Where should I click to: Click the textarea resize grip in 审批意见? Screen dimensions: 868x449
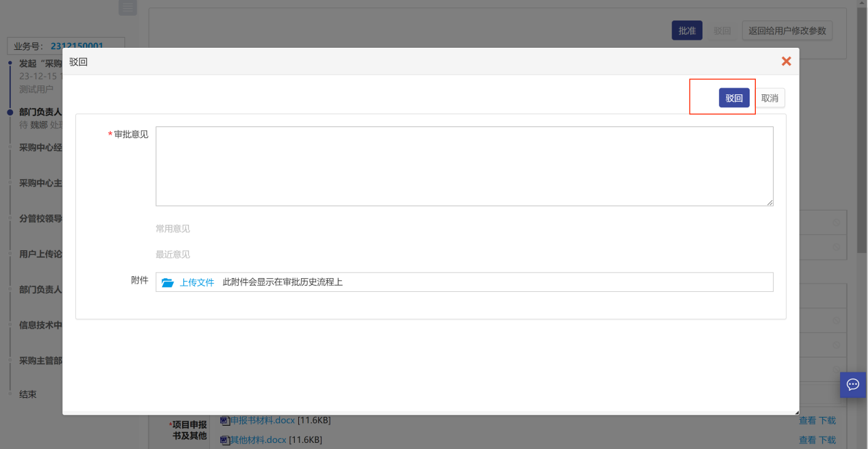(x=770, y=203)
